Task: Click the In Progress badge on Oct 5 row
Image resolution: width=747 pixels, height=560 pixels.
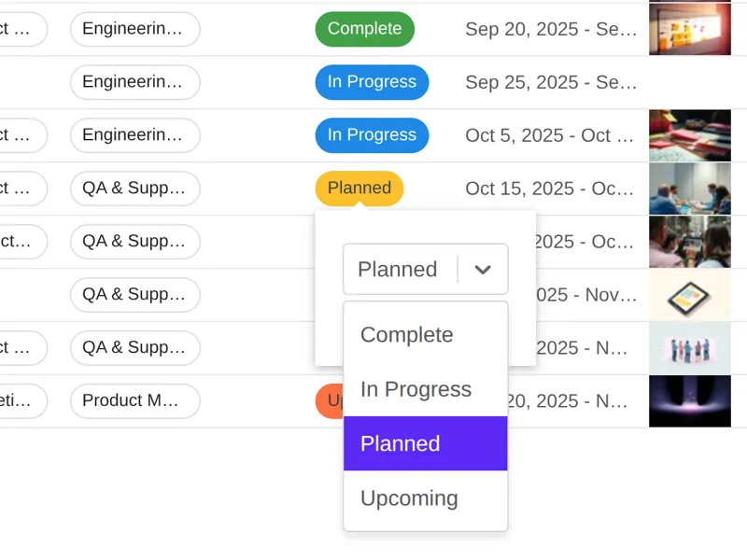Action: point(372,135)
